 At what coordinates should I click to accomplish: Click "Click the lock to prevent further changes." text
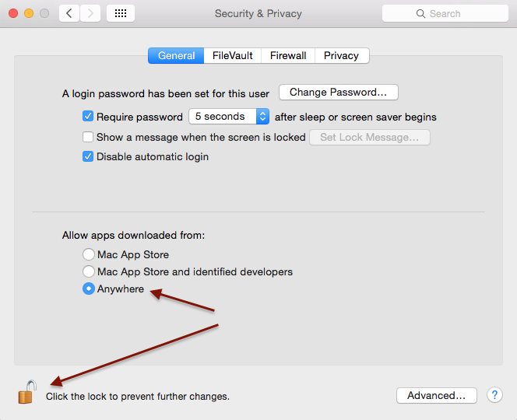click(x=138, y=397)
